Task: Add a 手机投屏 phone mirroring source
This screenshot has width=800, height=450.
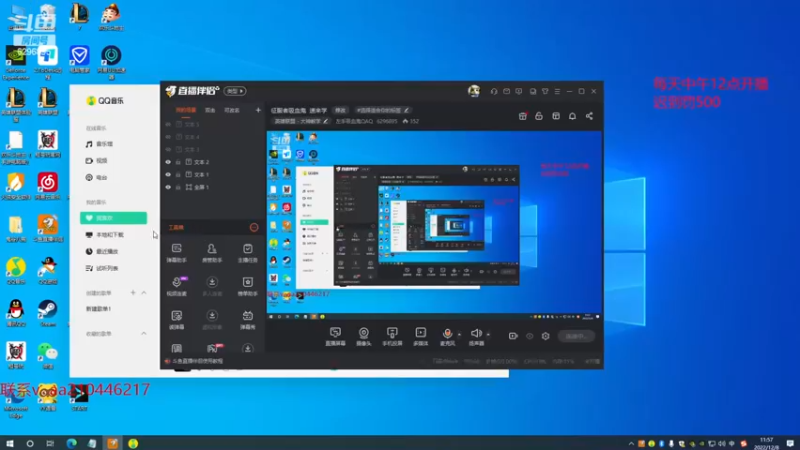Action: [x=392, y=336]
